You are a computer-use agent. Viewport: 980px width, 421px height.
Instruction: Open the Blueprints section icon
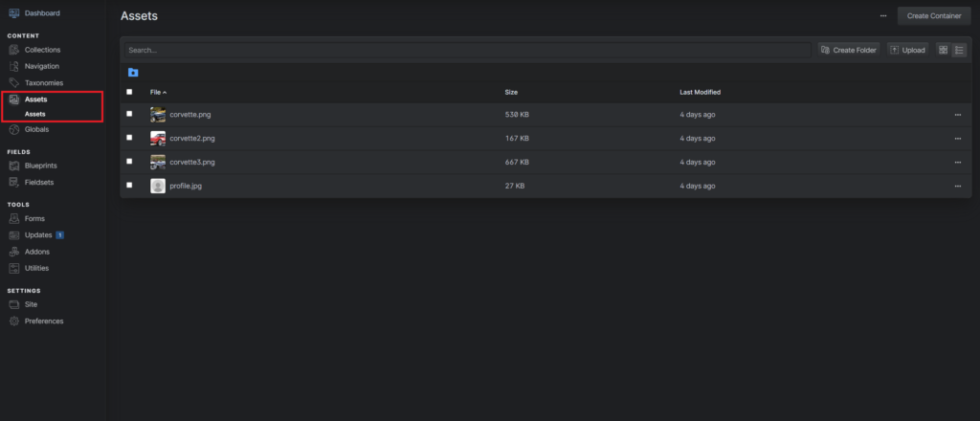pyautogui.click(x=14, y=166)
